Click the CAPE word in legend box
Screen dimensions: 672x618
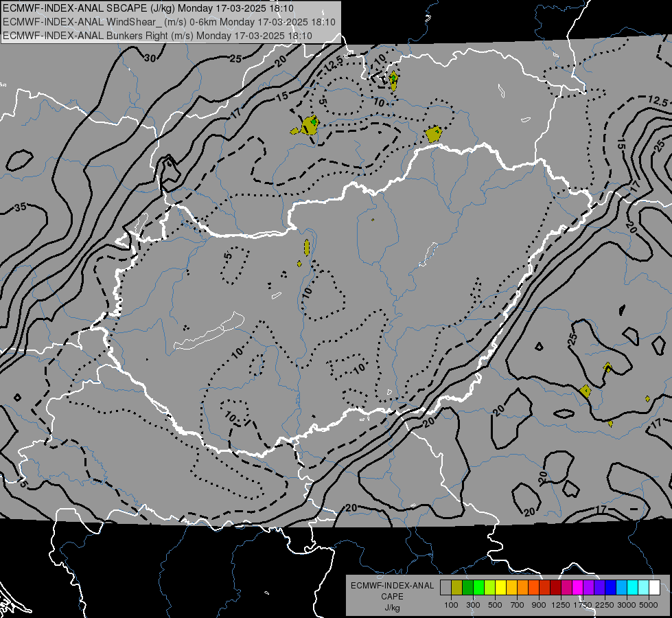392,597
